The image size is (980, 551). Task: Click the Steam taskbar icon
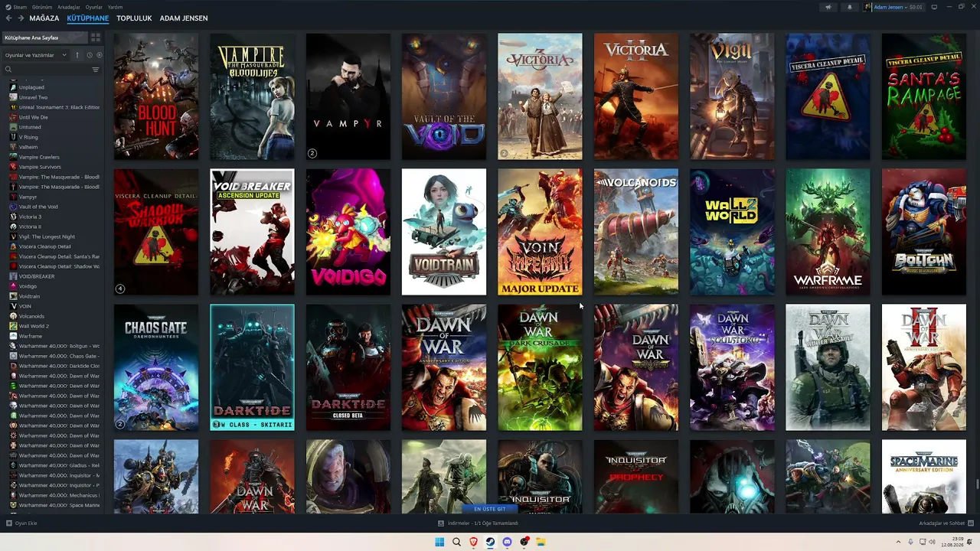(490, 542)
